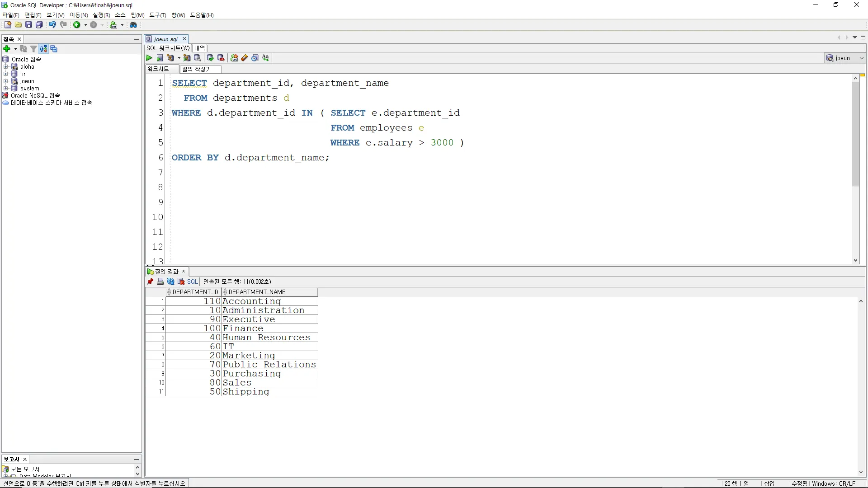Click the Commit icon in the worksheet toolbar
Viewport: 868px width, 488px height.
pos(210,58)
